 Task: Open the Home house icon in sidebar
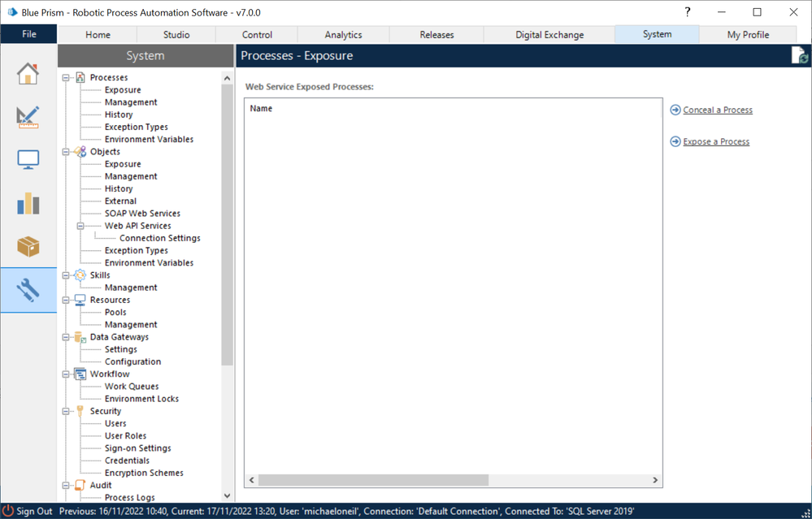pyautogui.click(x=28, y=73)
